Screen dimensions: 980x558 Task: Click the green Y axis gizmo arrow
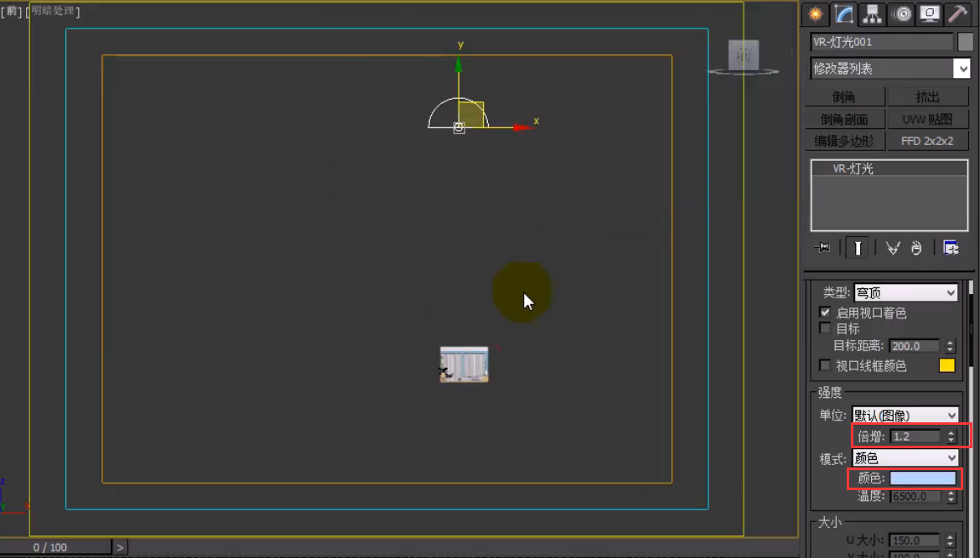click(x=459, y=65)
